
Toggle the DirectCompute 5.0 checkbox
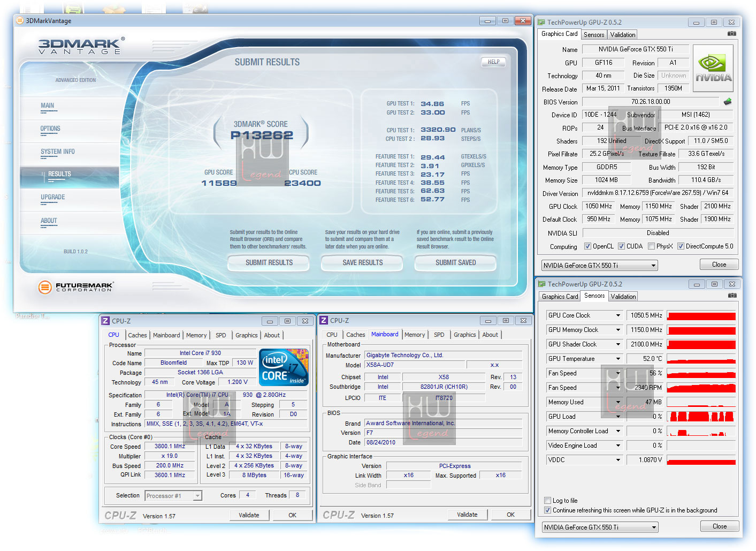pyautogui.click(x=681, y=246)
